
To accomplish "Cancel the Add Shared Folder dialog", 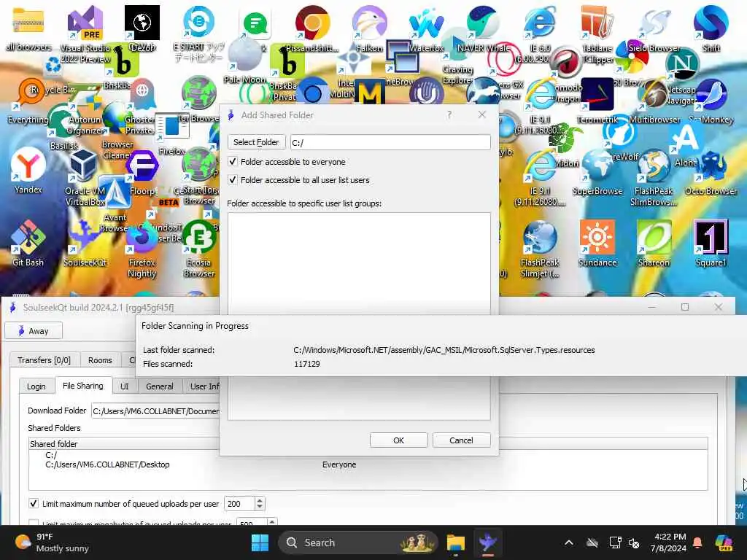I will click(461, 440).
